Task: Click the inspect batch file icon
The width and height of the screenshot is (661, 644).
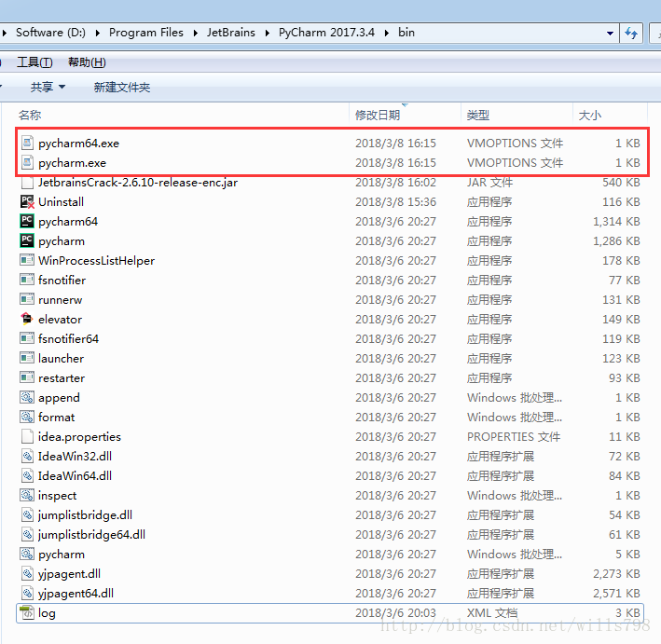Action: pos(27,495)
